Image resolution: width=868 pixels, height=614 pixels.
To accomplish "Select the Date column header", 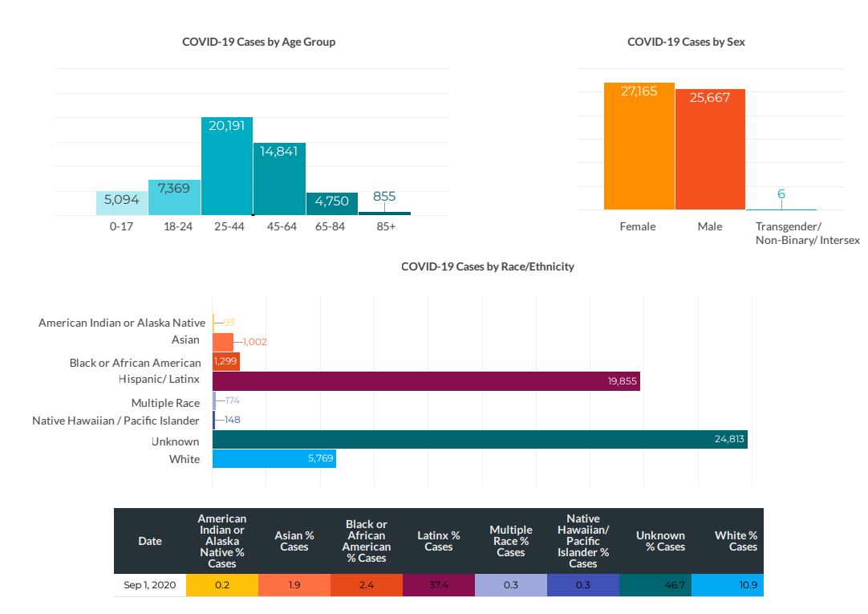I will coord(150,541).
